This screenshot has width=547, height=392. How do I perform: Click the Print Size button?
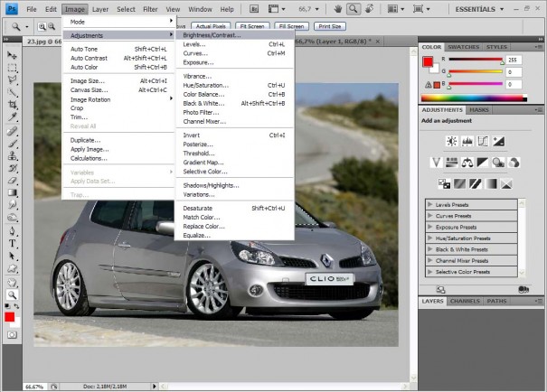(330, 26)
